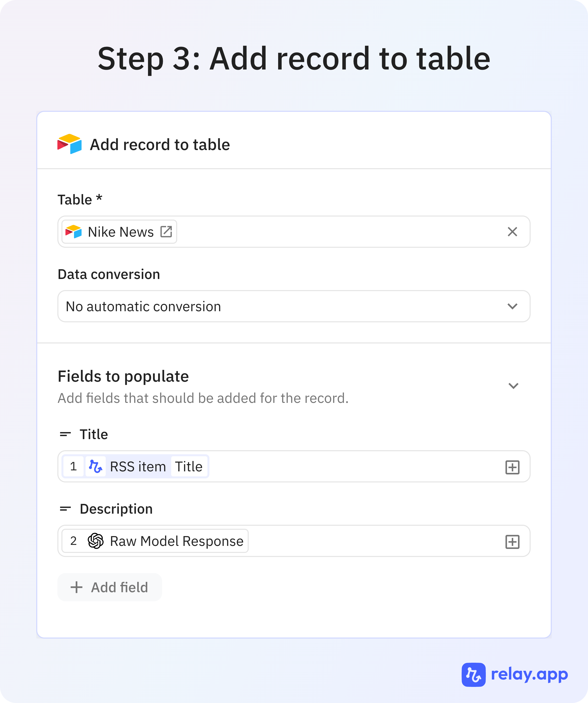Open Nike News table in Airtable
Viewport: 588px width, 703px height.
pyautogui.click(x=166, y=231)
